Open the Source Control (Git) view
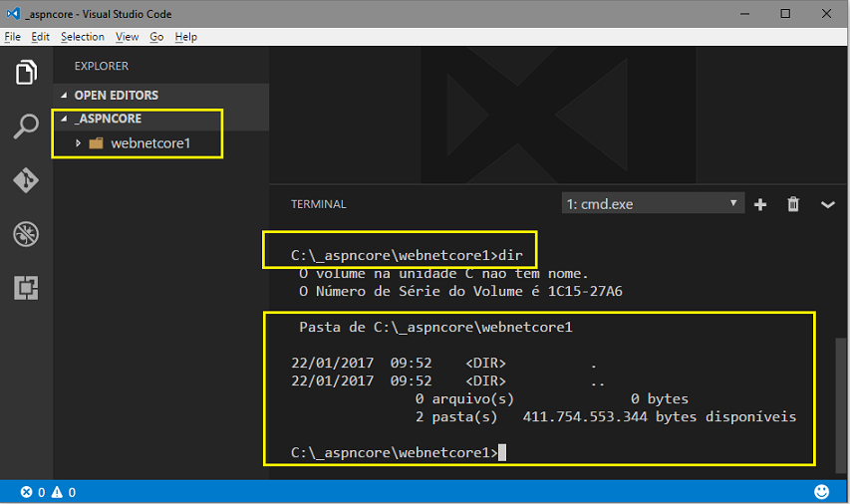This screenshot has height=504, width=850. [26, 180]
